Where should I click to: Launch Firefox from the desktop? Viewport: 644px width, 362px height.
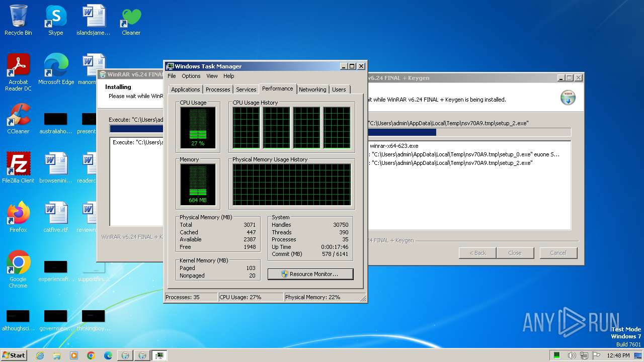click(18, 217)
